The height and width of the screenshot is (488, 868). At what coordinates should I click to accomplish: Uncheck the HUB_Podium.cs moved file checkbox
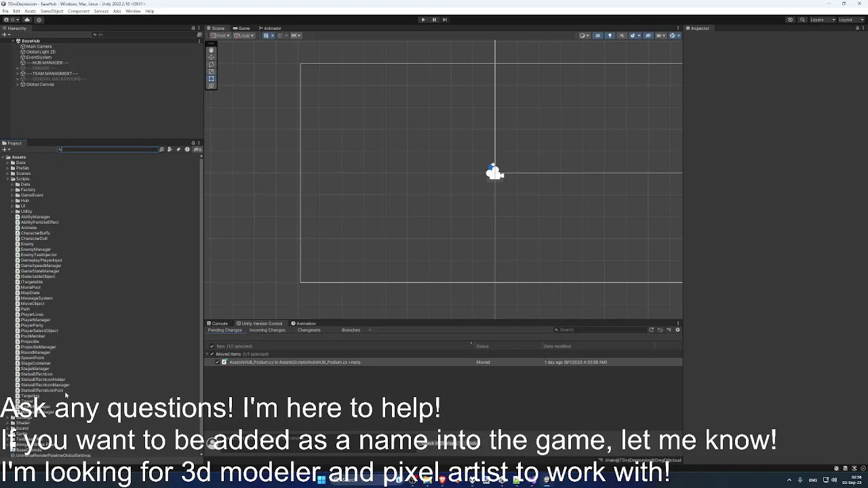217,362
